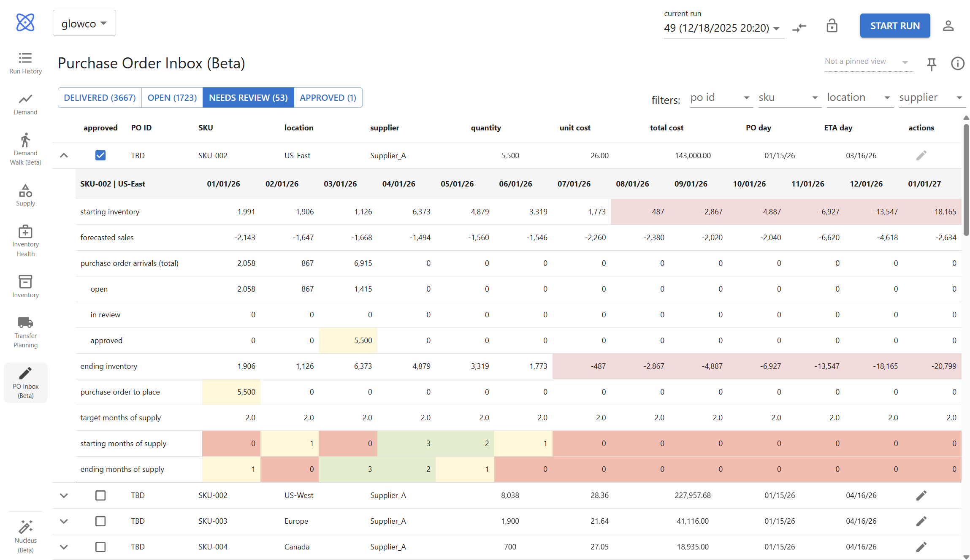The width and height of the screenshot is (970, 560).
Task: Switch to the DELIVERED (3667) tab
Action: point(100,97)
